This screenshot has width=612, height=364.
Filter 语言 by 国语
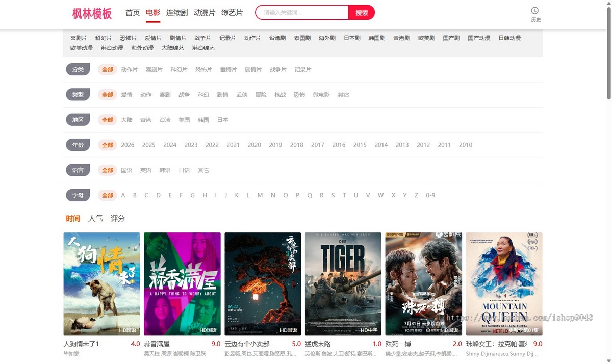[x=126, y=170]
